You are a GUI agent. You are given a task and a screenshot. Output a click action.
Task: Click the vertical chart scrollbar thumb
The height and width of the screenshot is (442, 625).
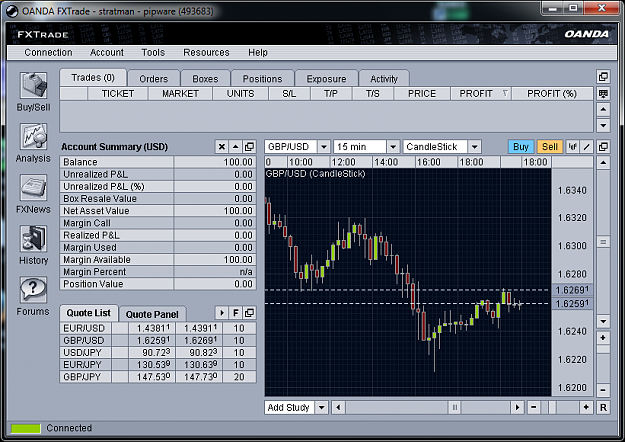[603, 242]
